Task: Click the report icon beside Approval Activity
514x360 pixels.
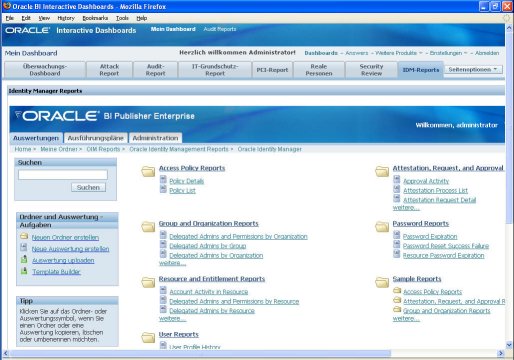Action: point(397,180)
